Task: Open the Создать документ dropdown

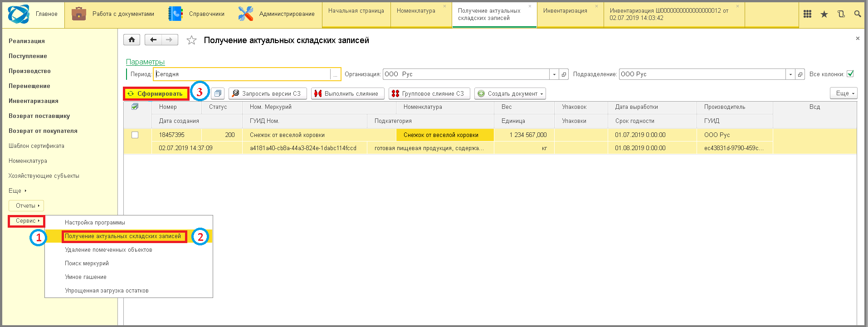Action: coord(510,93)
